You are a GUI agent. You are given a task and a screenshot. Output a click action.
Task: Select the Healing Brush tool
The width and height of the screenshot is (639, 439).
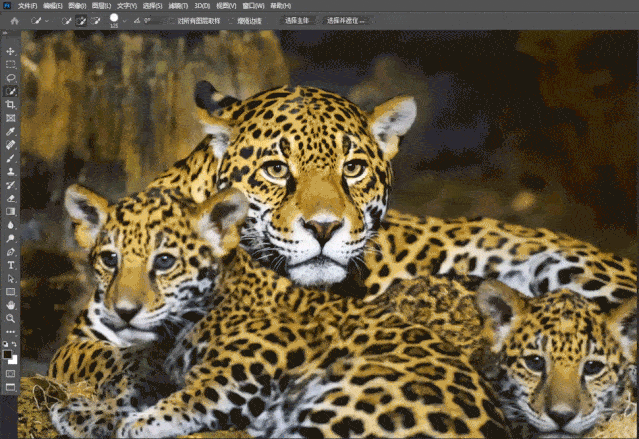(11, 145)
